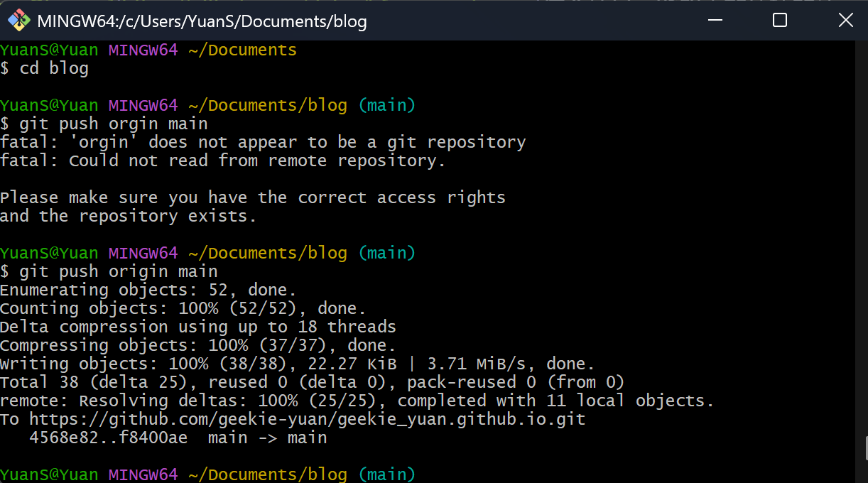This screenshot has width=868, height=483.
Task: Click 'Could not read from remote repository' line
Action: [x=222, y=161]
